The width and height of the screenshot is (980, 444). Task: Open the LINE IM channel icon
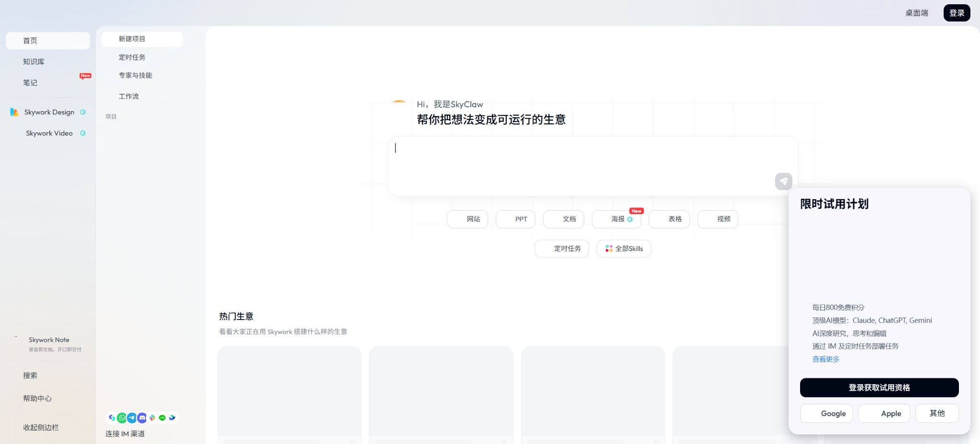pos(162,418)
